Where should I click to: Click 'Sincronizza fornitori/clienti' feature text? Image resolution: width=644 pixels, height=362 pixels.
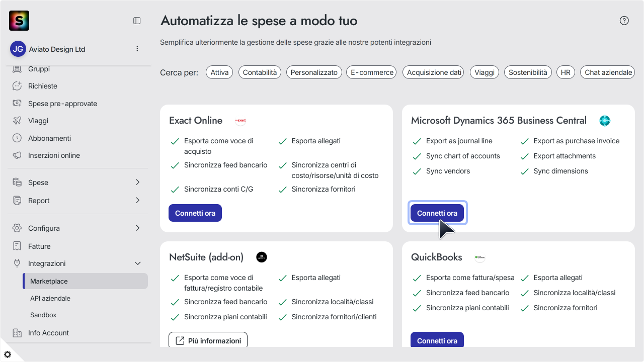pos(334,317)
